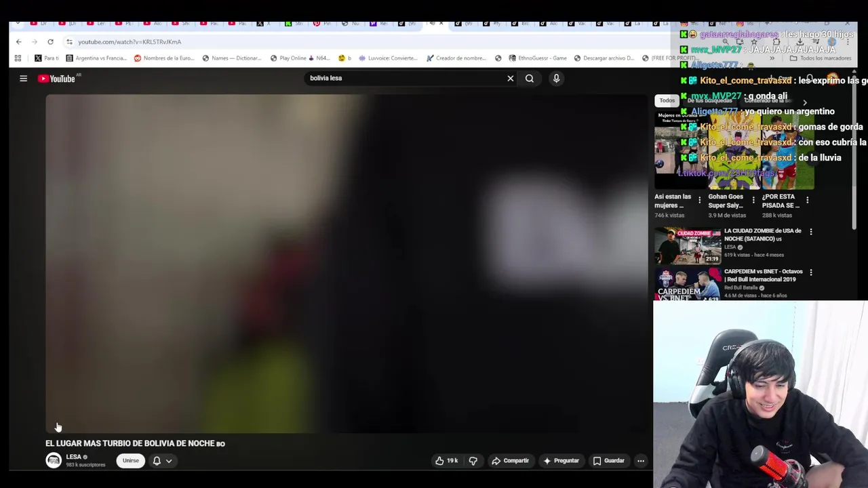
Task: Go back with the browser back arrow
Action: [18, 42]
